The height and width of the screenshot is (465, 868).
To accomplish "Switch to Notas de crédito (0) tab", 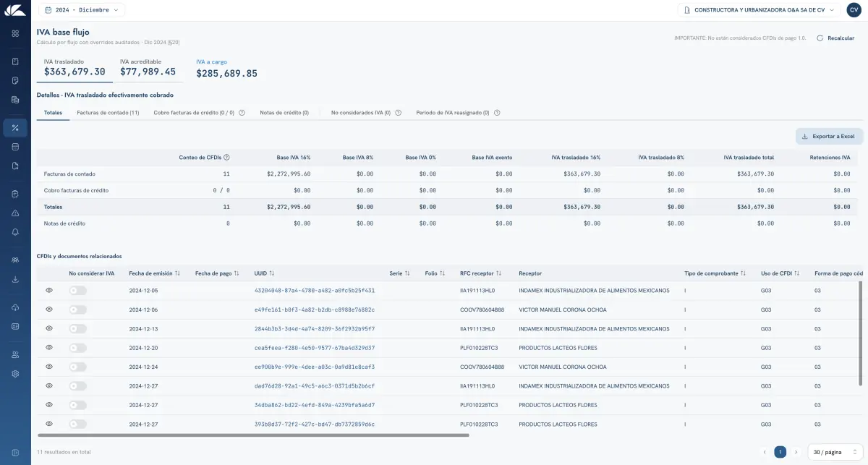I will pyautogui.click(x=284, y=113).
